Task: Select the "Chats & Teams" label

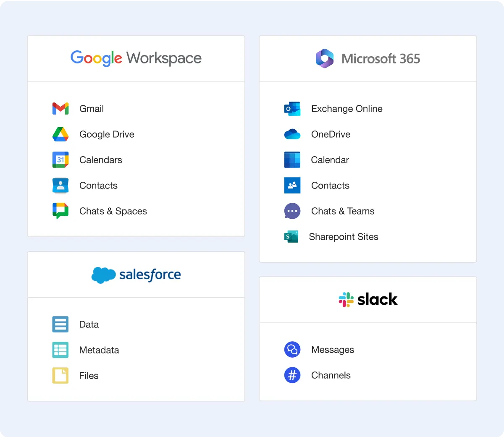Action: 343,211
